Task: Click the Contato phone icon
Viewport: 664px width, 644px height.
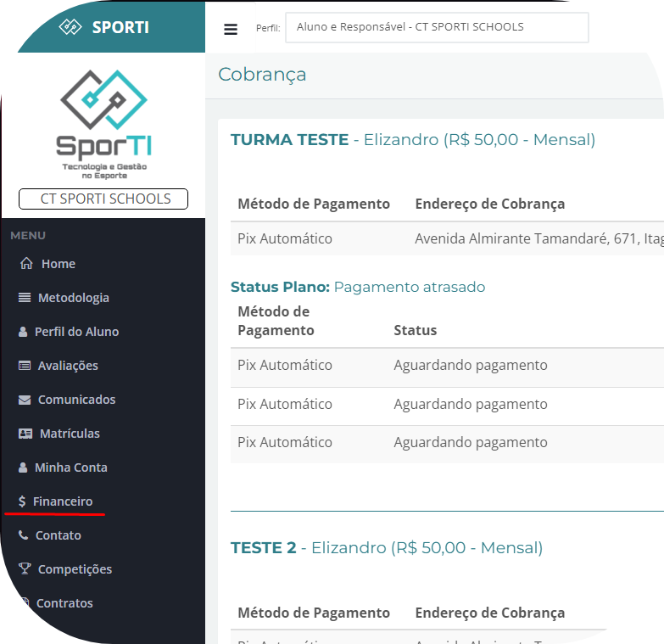Action: tap(23, 535)
